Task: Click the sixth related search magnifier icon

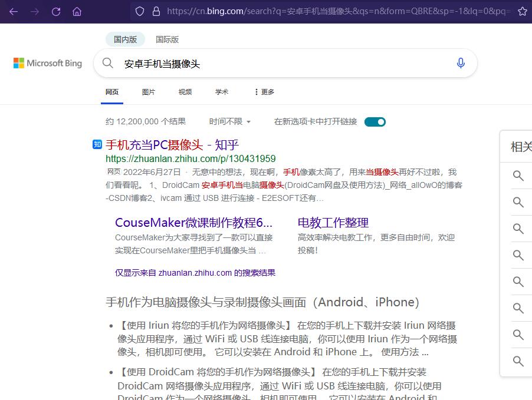Action: point(518,308)
